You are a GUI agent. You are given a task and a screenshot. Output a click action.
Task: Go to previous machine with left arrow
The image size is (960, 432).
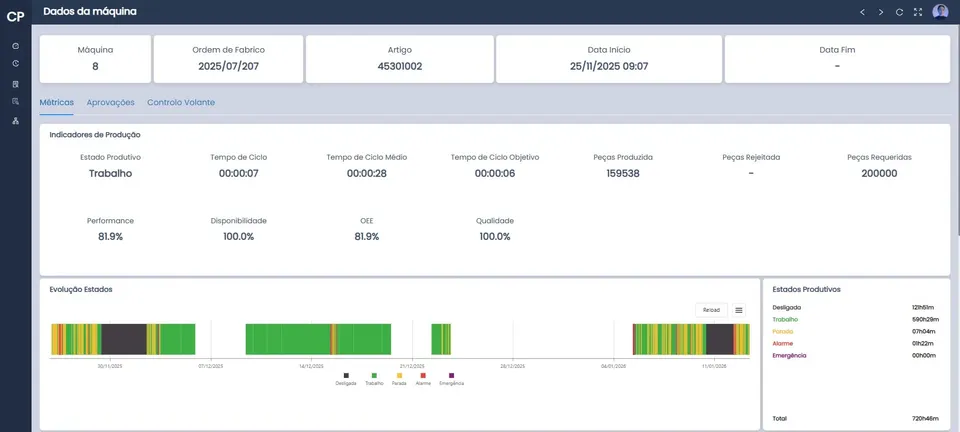862,12
